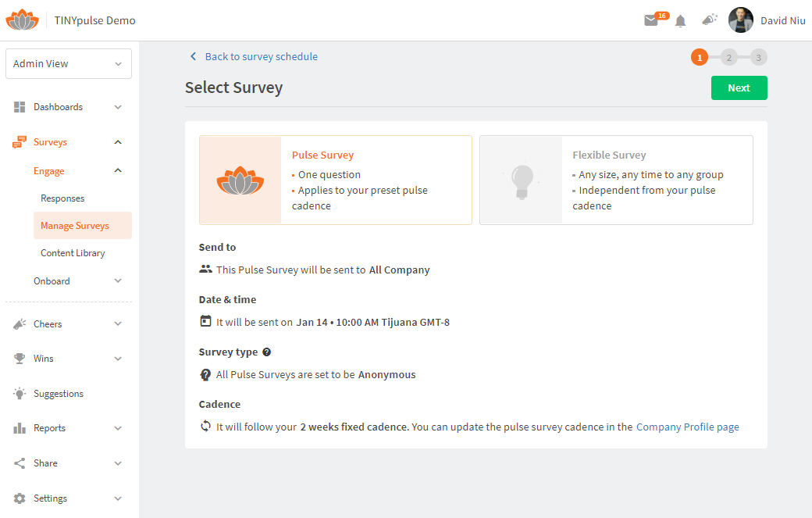Click the green Next button

[x=739, y=88]
